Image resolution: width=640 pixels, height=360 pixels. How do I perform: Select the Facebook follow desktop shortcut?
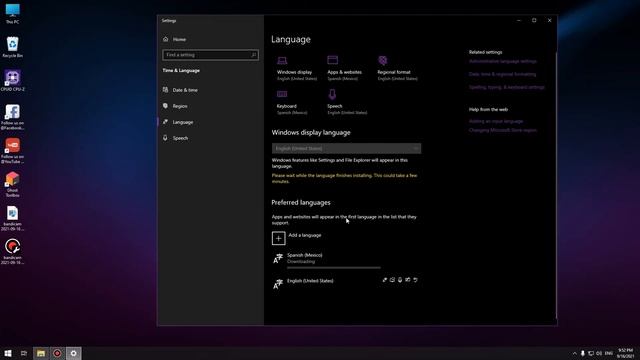(x=13, y=117)
